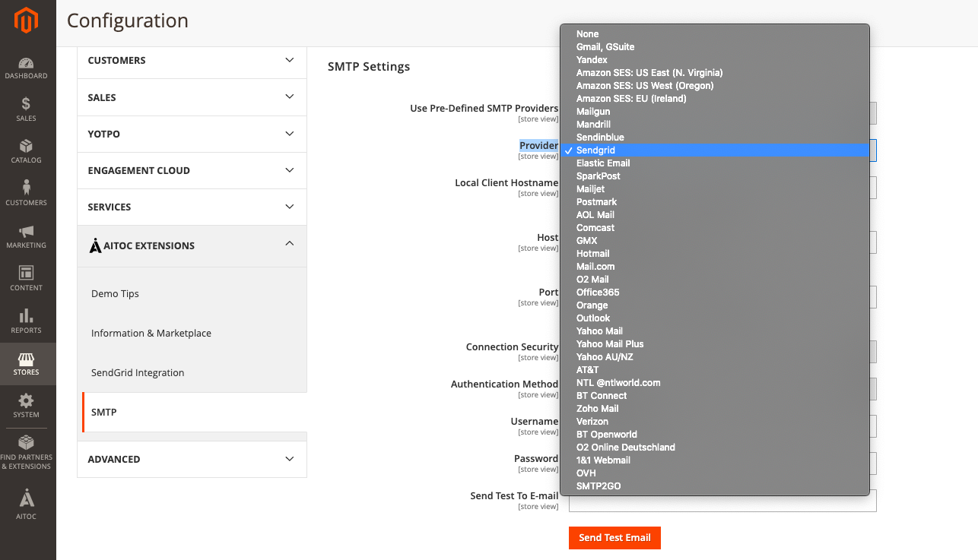
Task: Choose Mandrill provider option
Action: [715, 125]
